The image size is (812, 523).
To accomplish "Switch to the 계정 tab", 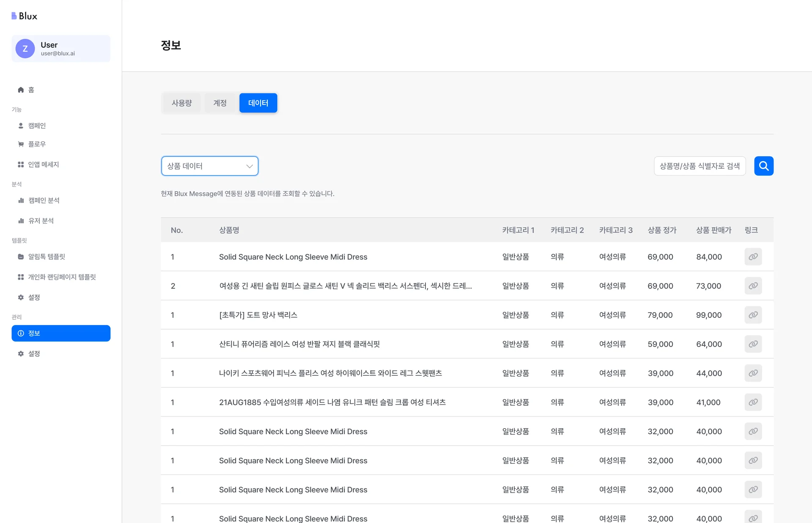I will coord(219,103).
